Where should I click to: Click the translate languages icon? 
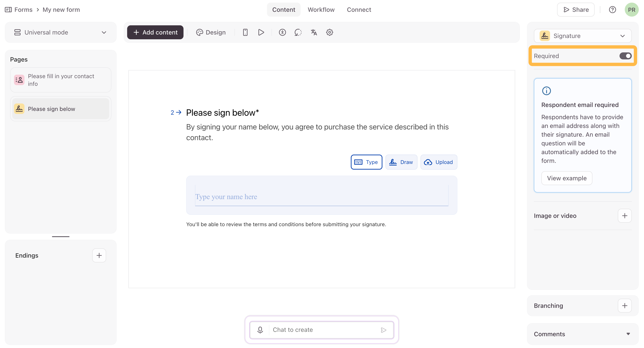coord(314,33)
